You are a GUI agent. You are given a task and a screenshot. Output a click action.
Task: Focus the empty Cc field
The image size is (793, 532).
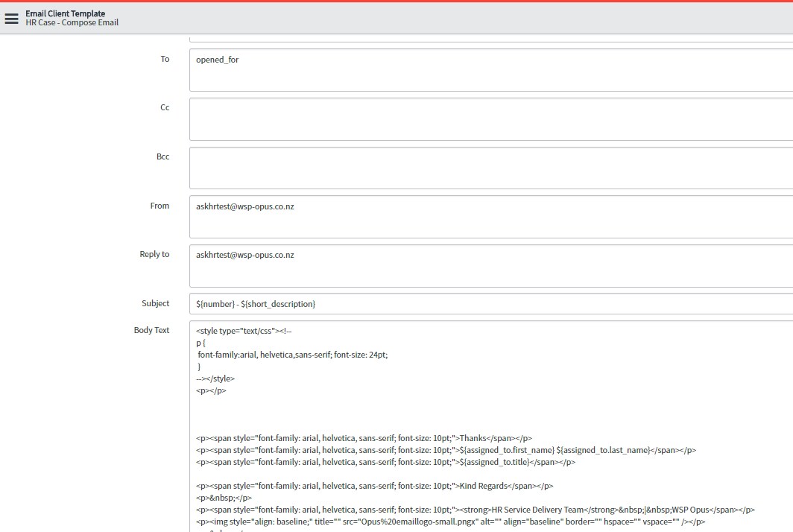coord(491,119)
